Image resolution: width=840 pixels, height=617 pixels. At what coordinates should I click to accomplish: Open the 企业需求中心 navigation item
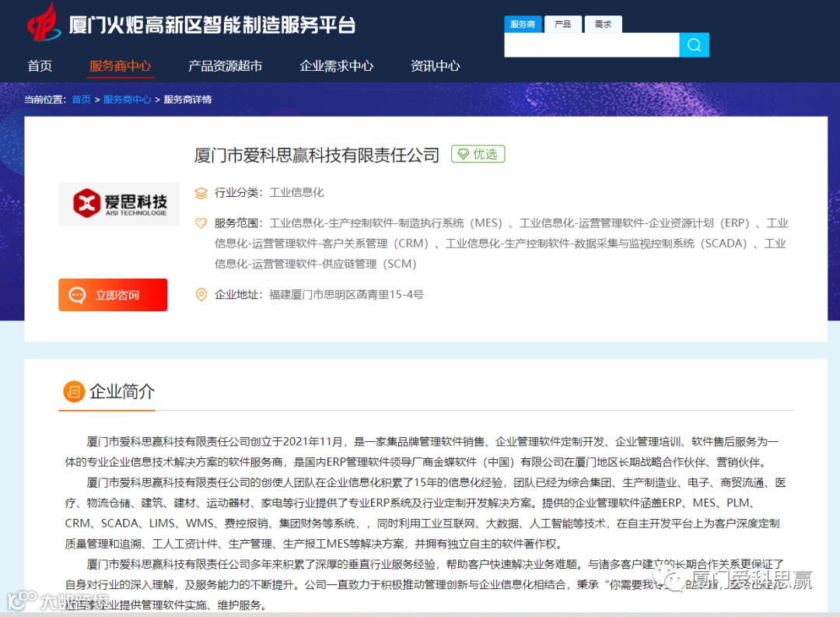point(337,66)
